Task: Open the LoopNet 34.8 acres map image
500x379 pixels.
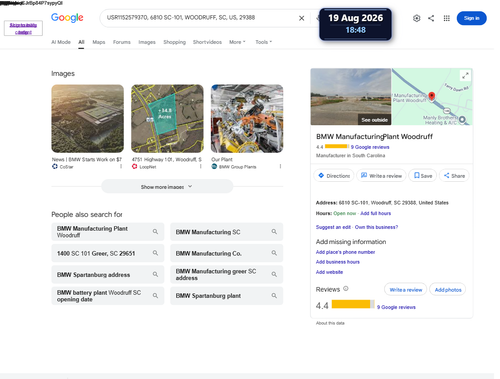Action: 167,118
